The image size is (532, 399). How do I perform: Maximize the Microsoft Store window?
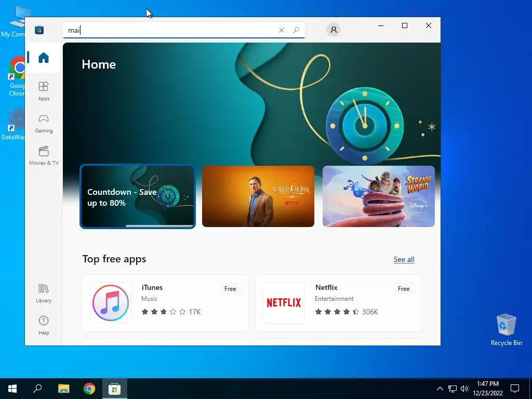point(404,25)
